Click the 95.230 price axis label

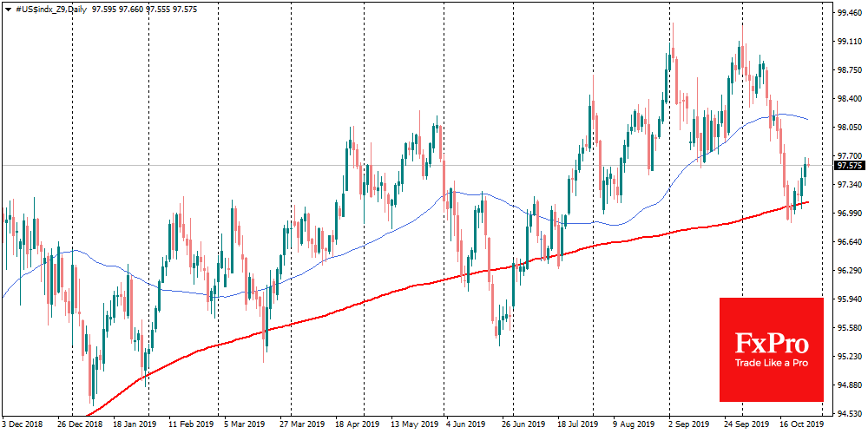(x=849, y=356)
